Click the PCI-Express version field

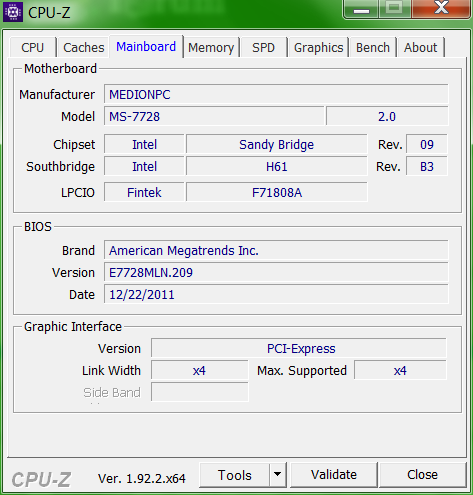(299, 348)
